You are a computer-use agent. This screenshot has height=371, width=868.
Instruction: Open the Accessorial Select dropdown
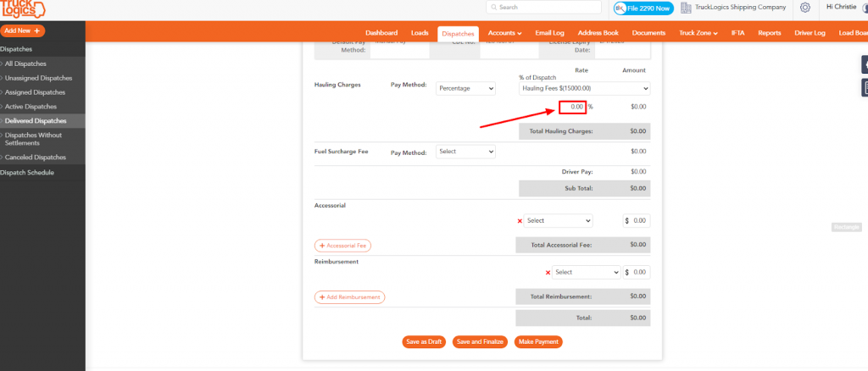pos(558,220)
